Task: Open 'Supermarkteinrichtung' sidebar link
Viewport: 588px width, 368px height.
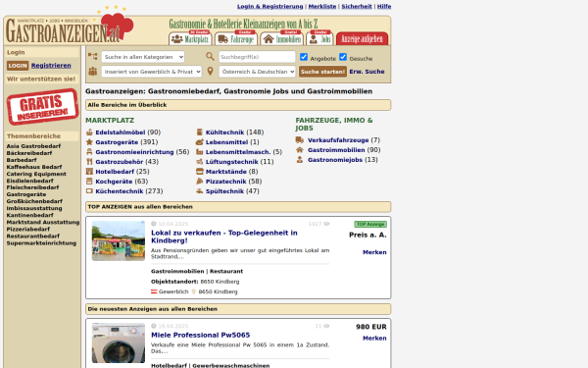Action: pyautogui.click(x=41, y=243)
